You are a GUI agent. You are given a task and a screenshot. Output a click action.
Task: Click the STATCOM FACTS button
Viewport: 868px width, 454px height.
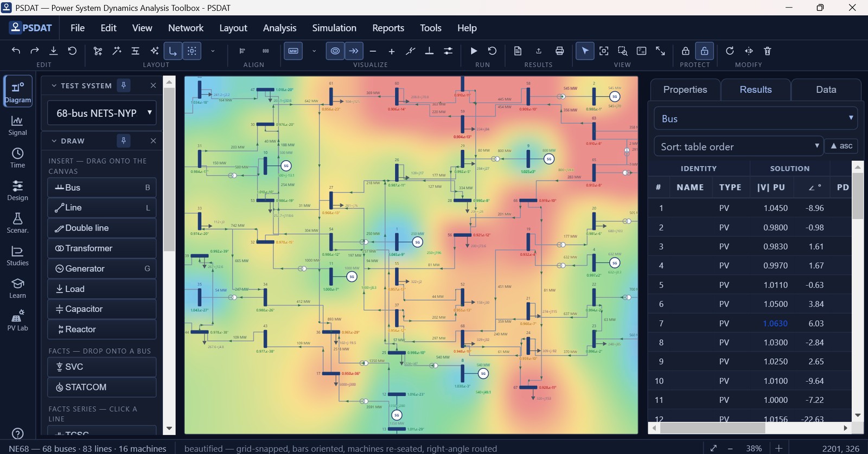102,387
